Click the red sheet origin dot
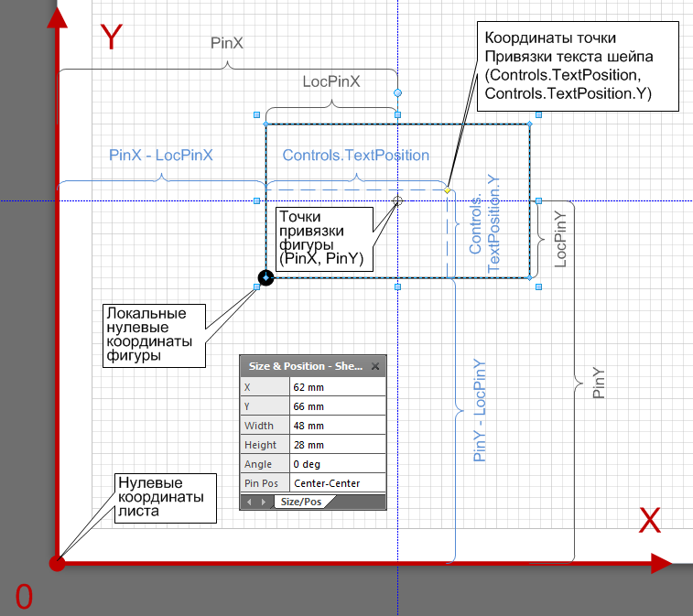 (58, 563)
